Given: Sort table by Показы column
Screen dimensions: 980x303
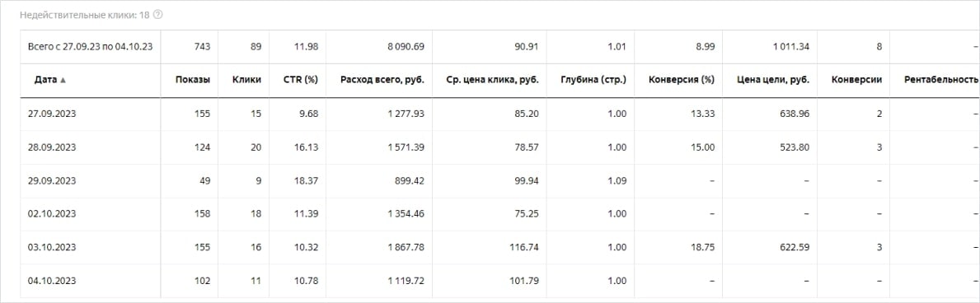Looking at the screenshot, I should pyautogui.click(x=193, y=80).
